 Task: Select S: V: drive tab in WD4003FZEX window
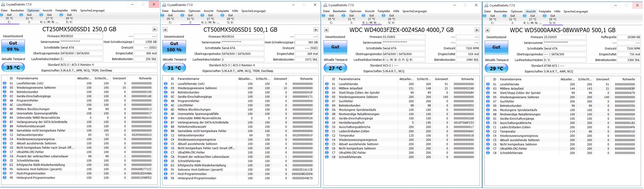[x=392, y=19]
